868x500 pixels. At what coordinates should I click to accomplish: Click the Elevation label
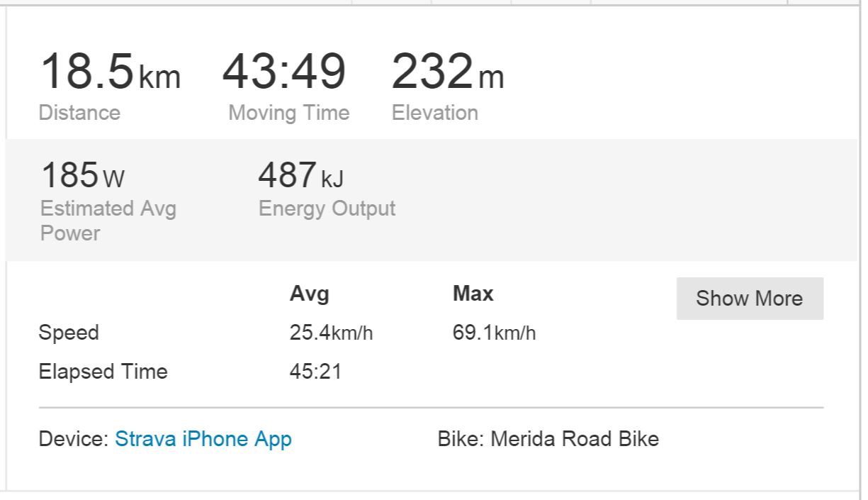435,113
